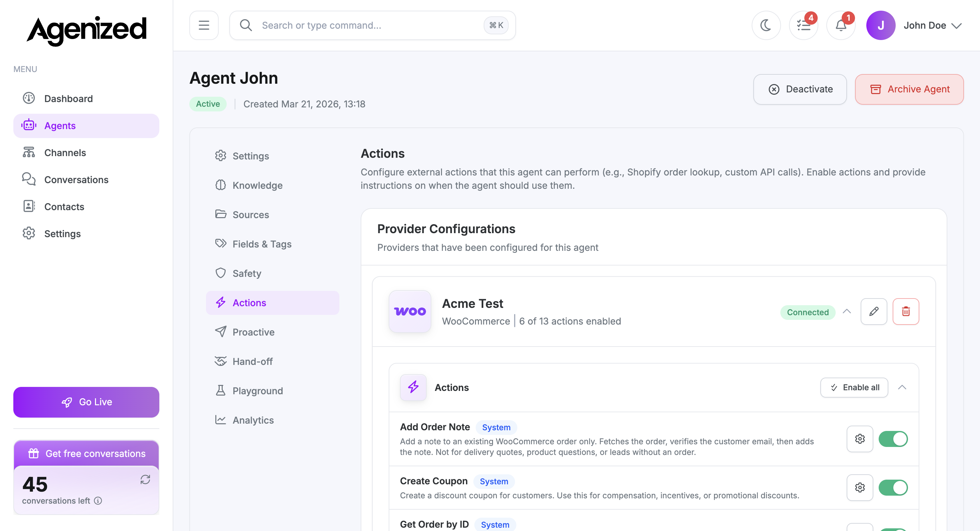
Task: Open the Conversations menu item
Action: [76, 179]
